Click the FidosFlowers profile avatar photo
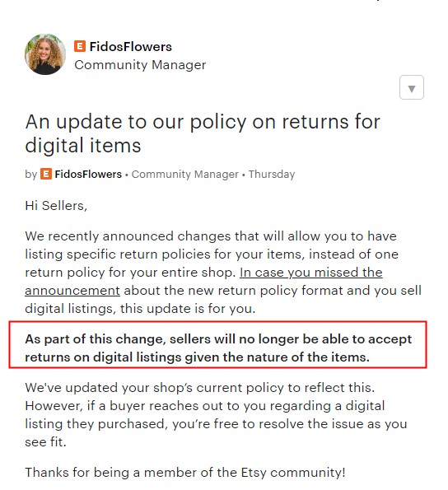The width and height of the screenshot is (448, 490). [x=45, y=54]
